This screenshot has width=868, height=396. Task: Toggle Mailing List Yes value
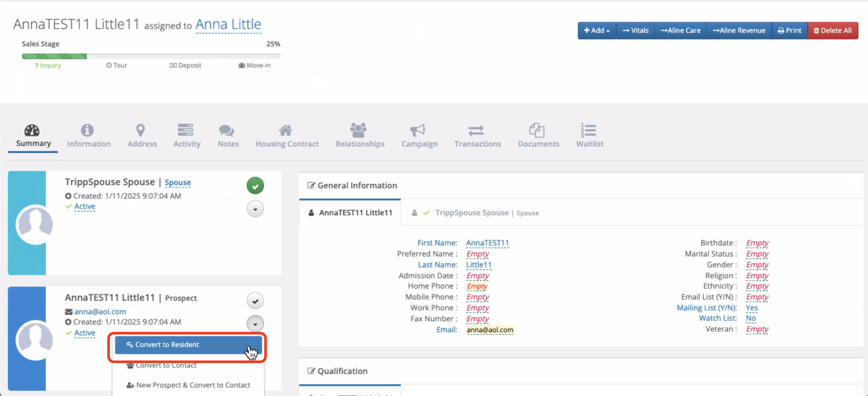pos(751,308)
